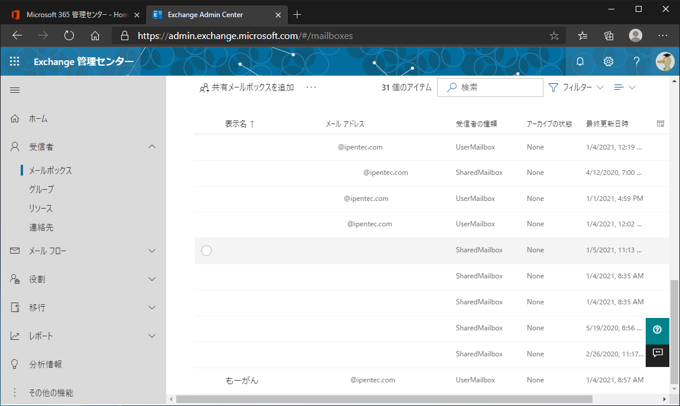Image resolution: width=680 pixels, height=406 pixels.
Task: Click 共有メールボックスを追加 button
Action: click(246, 88)
